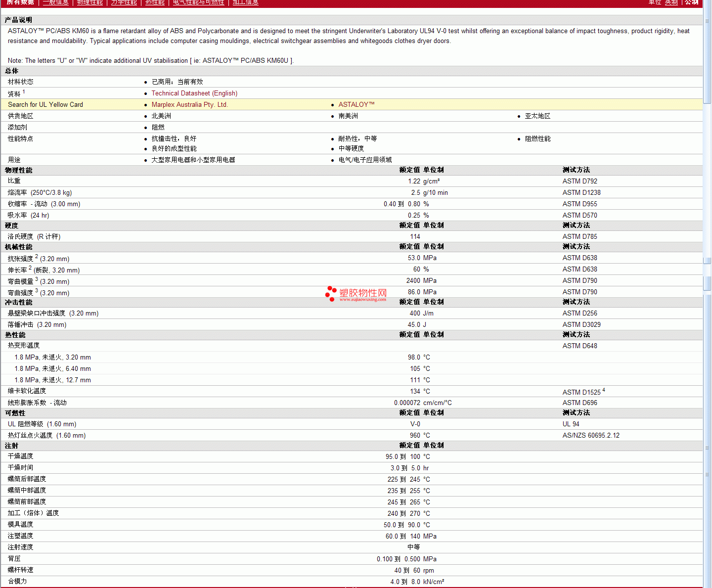Click ASTM D570 test method
Image resolution: width=712 pixels, height=588 pixels.
coord(579,215)
